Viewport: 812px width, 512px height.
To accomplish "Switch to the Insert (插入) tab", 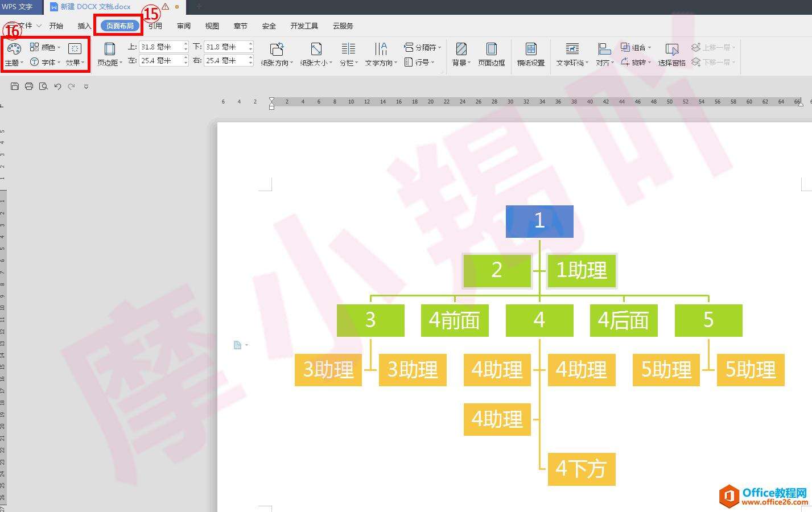I will (84, 26).
